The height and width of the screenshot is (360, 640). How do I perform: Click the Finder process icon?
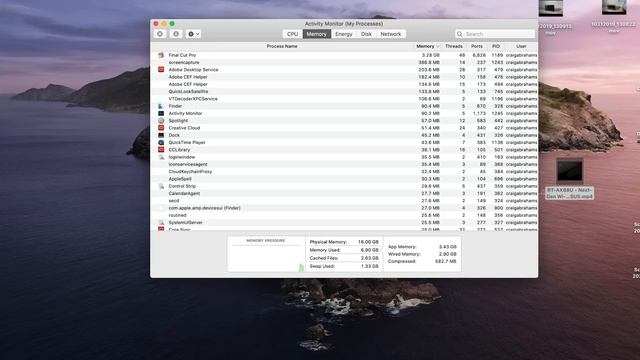161,106
